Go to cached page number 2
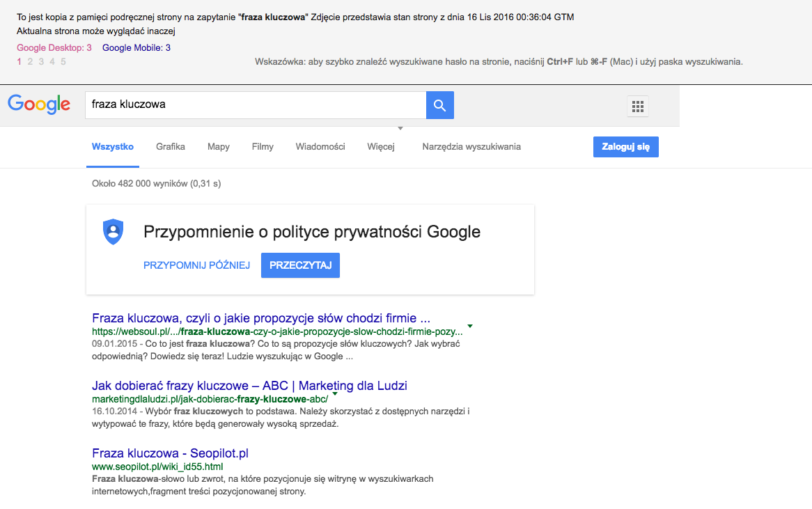The image size is (812, 509). [30, 61]
